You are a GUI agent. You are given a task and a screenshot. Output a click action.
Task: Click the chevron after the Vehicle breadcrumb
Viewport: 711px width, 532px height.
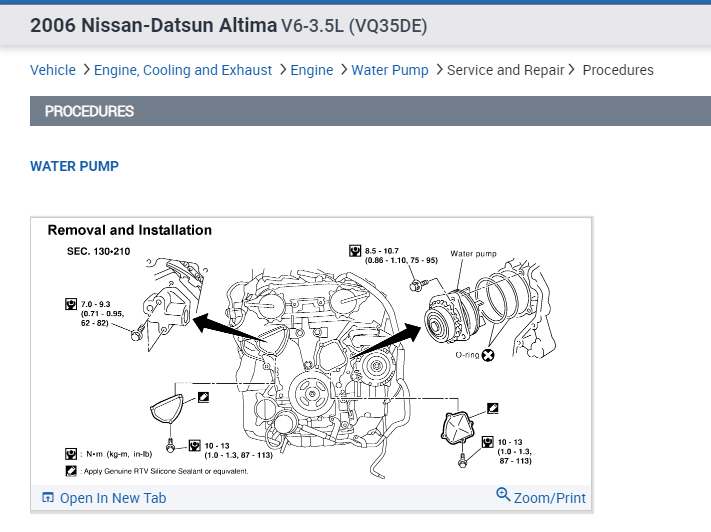(85, 70)
